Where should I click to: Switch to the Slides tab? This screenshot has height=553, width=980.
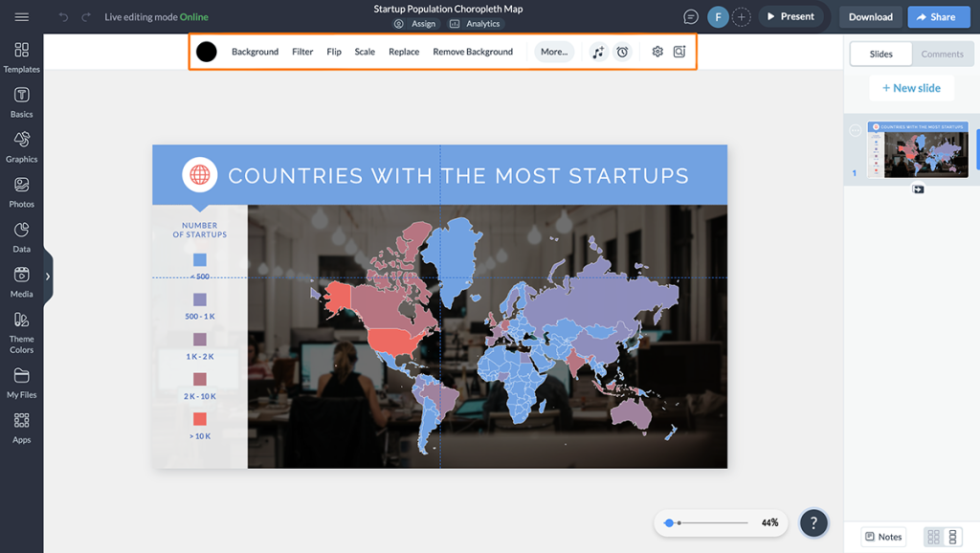point(880,54)
